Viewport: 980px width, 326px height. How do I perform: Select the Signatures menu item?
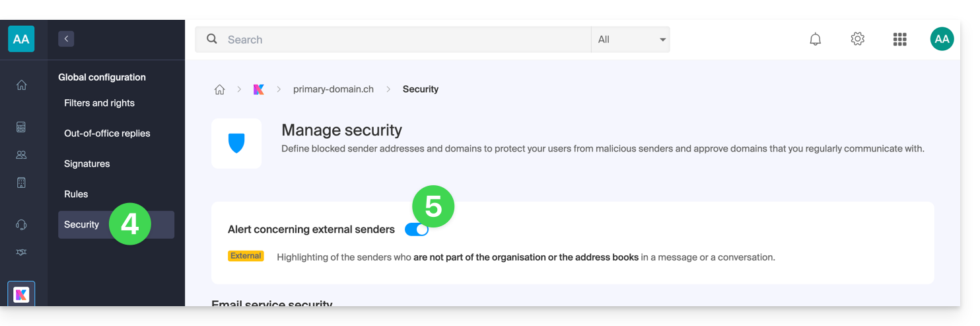tap(87, 164)
